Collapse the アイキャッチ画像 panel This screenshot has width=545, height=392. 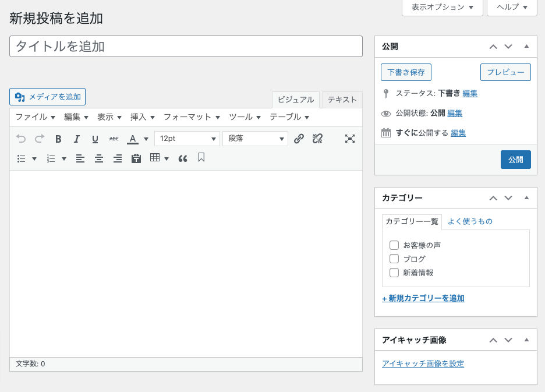(x=526, y=340)
